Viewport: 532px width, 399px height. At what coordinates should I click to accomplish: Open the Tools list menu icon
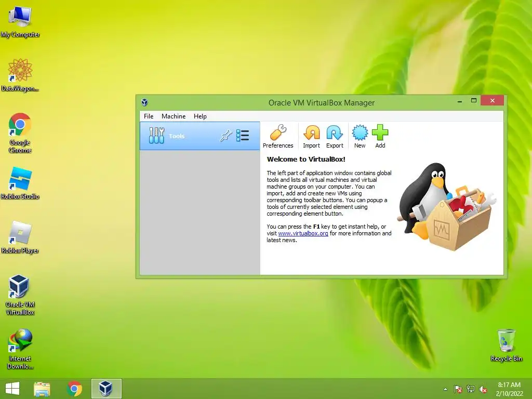tap(243, 136)
